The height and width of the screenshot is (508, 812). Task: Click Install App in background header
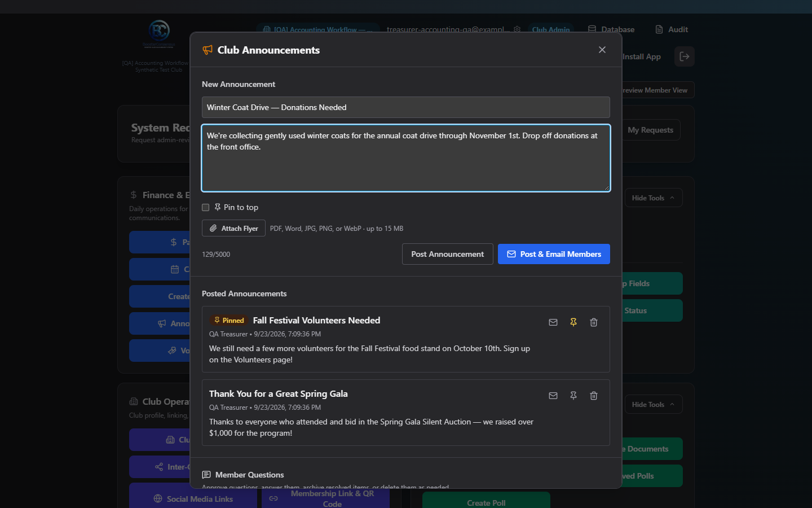[642, 56]
